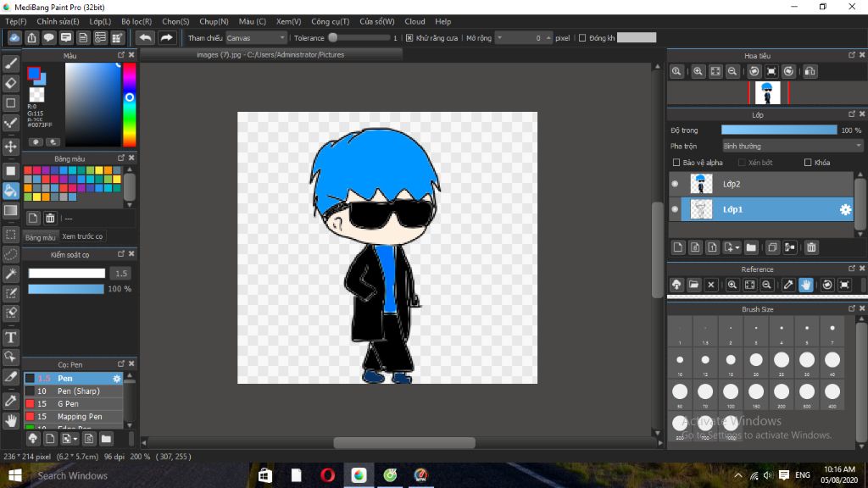Open Opera browser from taskbar
868x488 pixels.
327,474
